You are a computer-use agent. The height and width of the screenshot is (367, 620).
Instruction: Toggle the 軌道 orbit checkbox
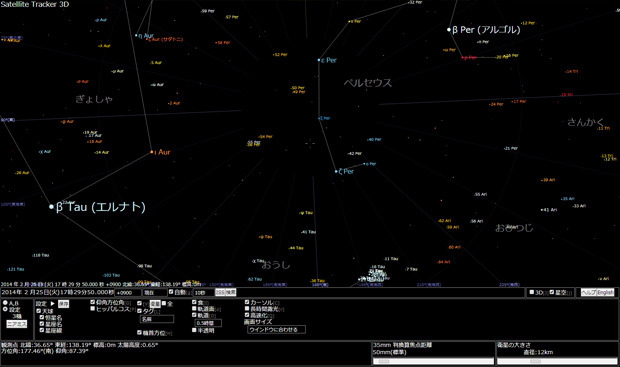click(194, 315)
